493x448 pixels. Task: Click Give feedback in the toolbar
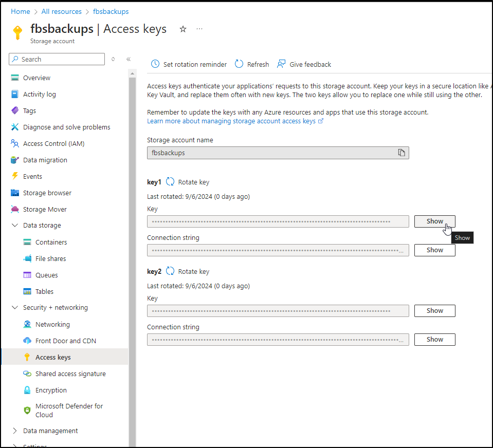(304, 64)
